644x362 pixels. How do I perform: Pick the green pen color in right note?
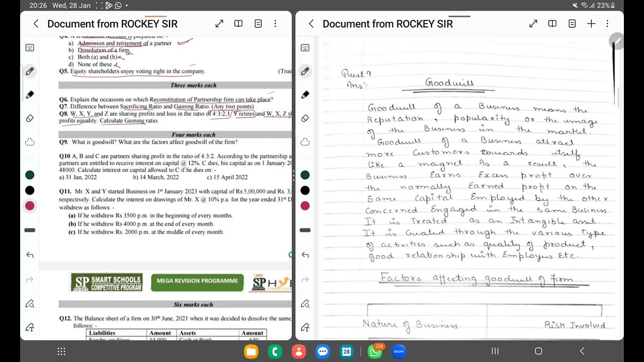pyautogui.click(x=305, y=175)
